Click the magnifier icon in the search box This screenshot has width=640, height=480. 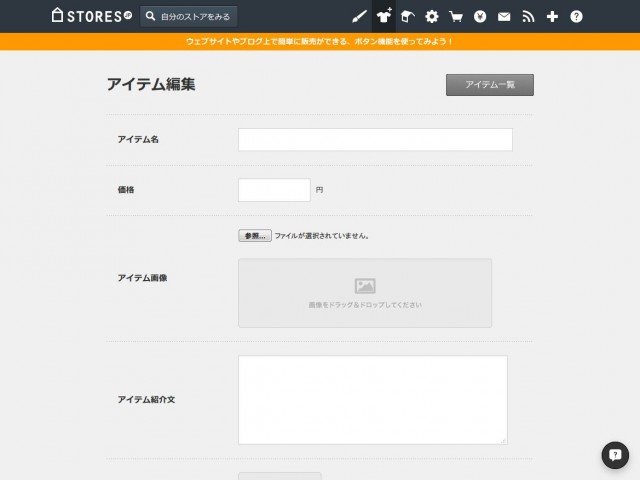[150, 16]
